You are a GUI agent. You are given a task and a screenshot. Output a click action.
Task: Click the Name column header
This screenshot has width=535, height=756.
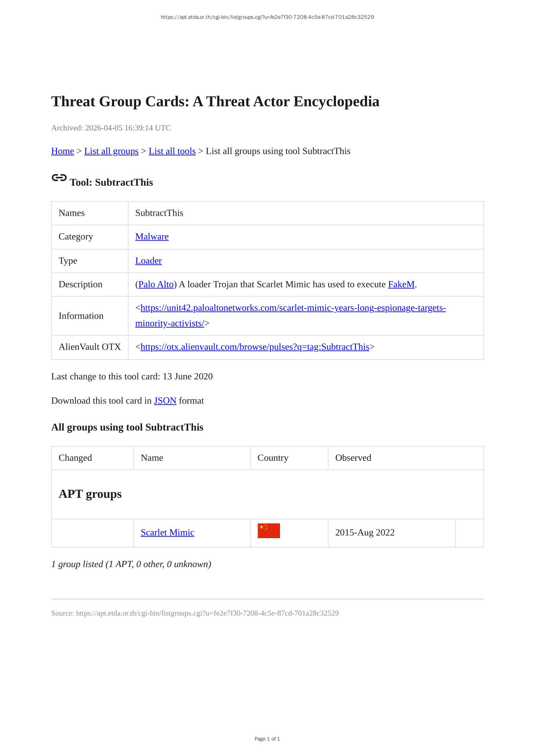click(152, 458)
